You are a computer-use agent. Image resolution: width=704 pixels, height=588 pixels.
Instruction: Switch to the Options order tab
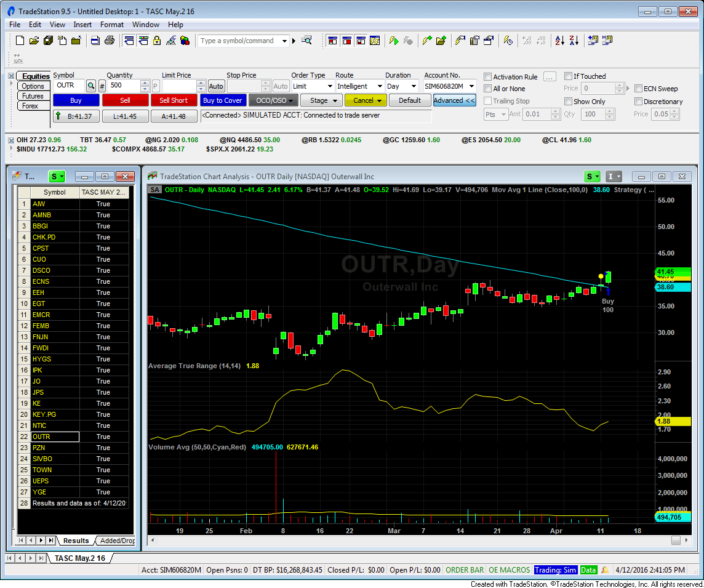pyautogui.click(x=33, y=86)
